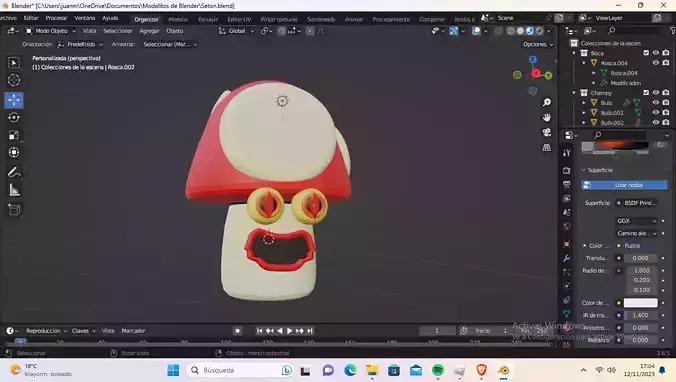Hide the Champy collection with eye icon
The width and height of the screenshot is (676, 382).
click(656, 93)
